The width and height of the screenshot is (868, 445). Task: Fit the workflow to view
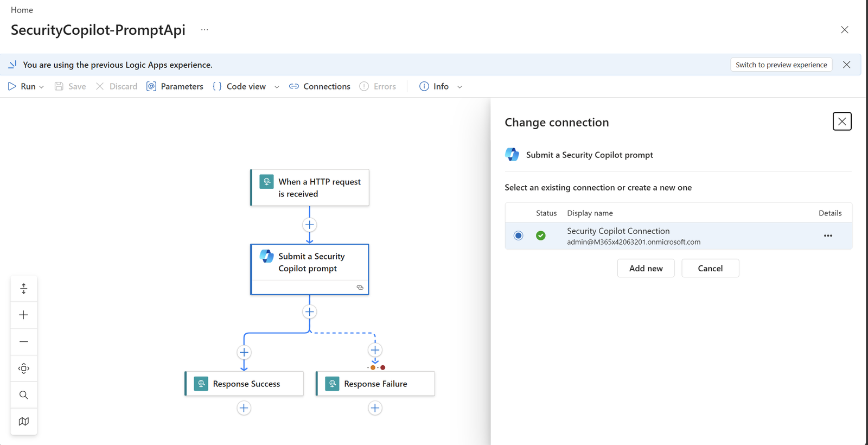coord(24,368)
